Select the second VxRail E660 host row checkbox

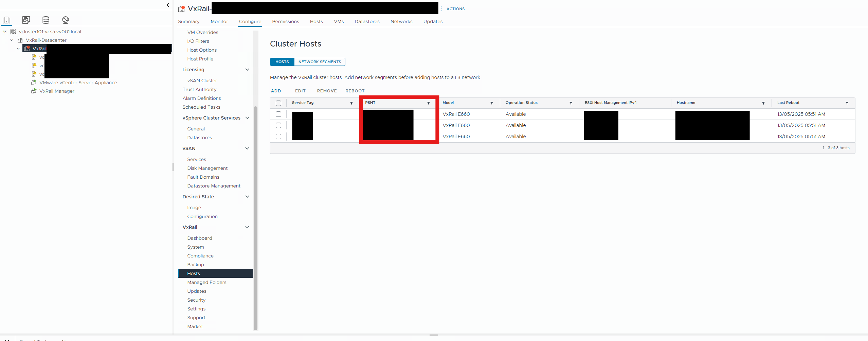278,125
